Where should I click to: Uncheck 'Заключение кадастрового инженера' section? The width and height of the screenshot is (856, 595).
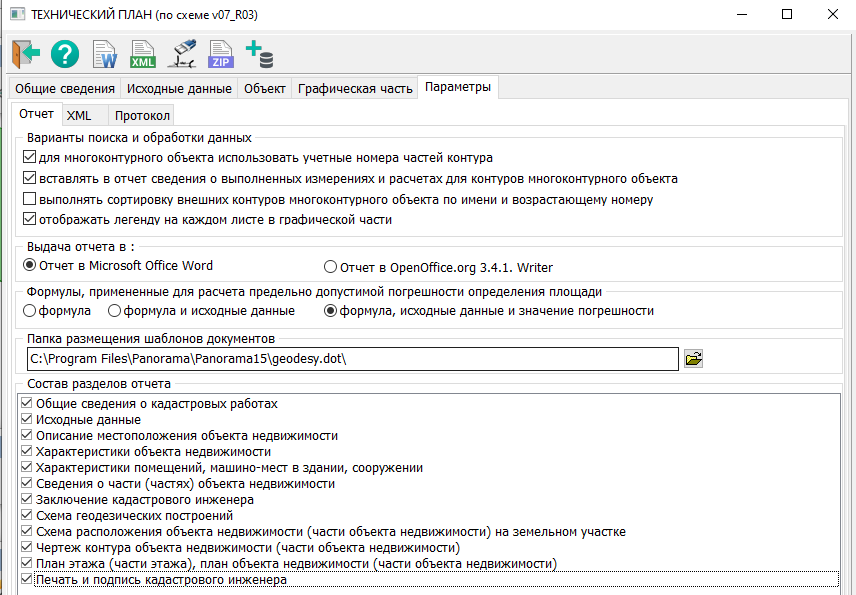point(28,499)
